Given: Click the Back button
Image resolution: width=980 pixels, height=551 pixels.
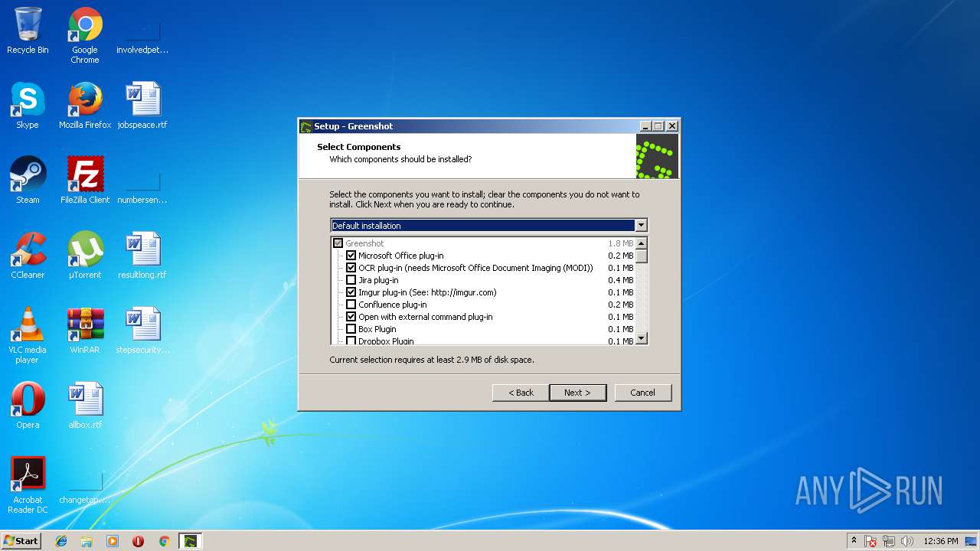Looking at the screenshot, I should 521,393.
